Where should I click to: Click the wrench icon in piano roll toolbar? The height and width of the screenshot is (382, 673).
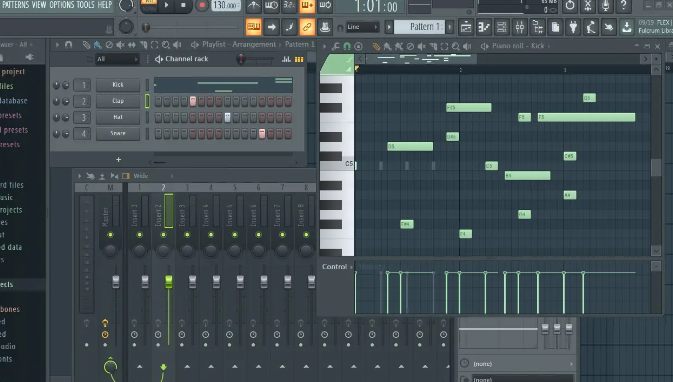pos(335,46)
